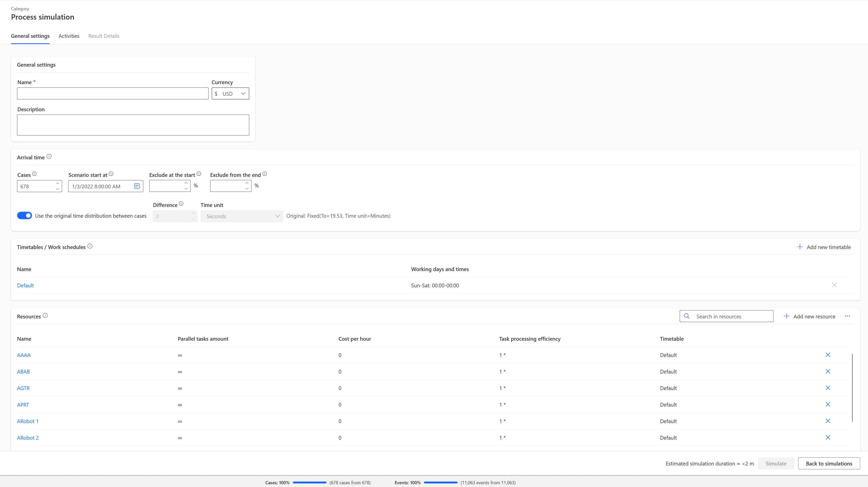Toggle original time distribution between cases
This screenshot has width=868, height=487.
click(25, 216)
